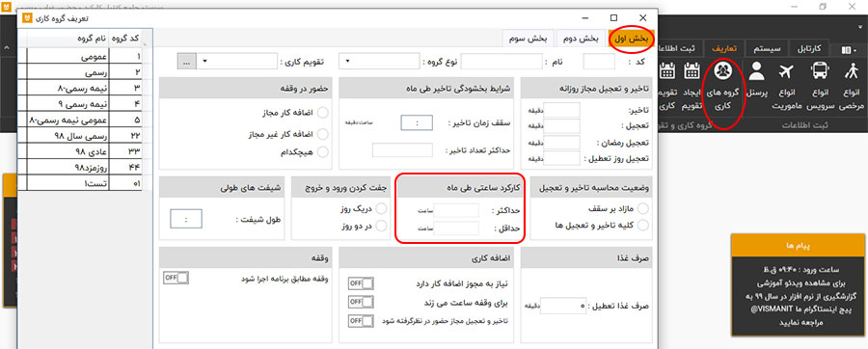Switch to the بخش سوم tab
The image size is (868, 349).
tap(529, 39)
